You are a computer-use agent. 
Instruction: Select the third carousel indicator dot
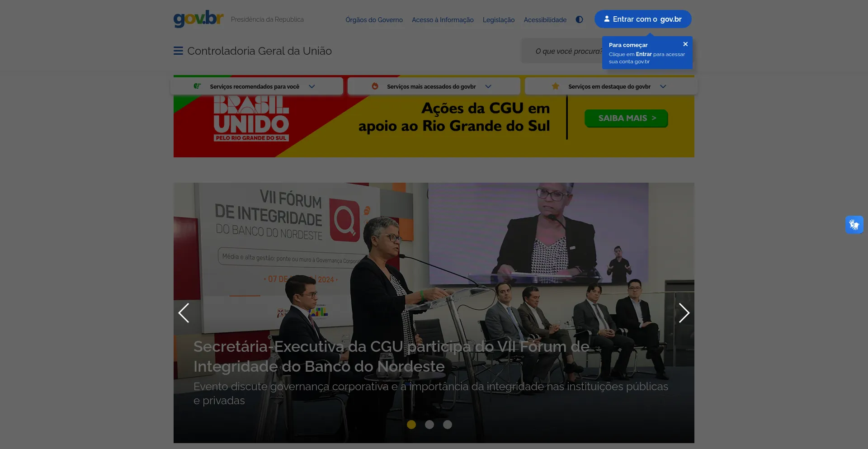448,425
